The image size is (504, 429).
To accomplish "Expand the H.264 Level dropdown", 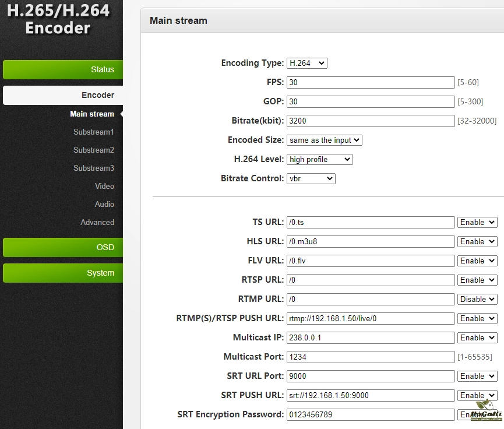I will [320, 159].
